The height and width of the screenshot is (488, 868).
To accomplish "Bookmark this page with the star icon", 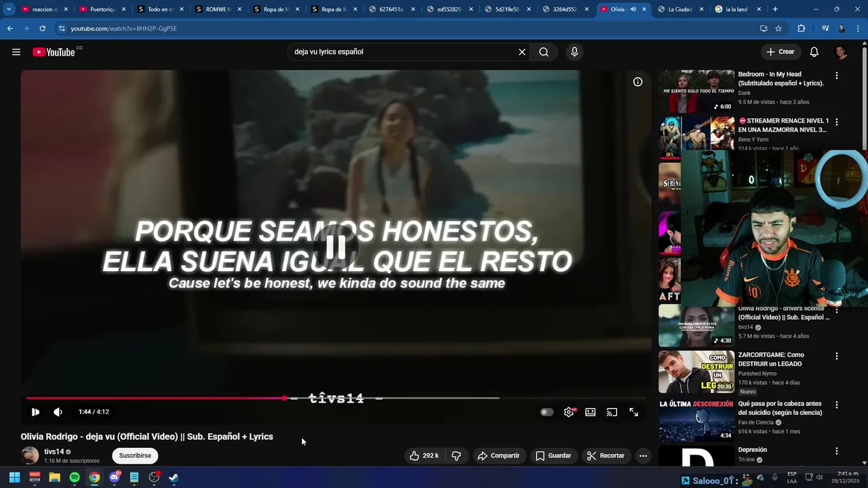I will tap(778, 28).
